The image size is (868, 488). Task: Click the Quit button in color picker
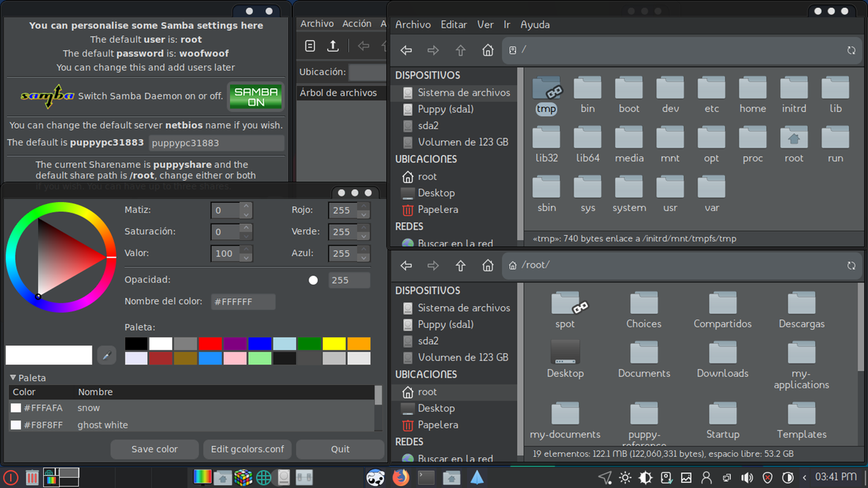point(340,449)
